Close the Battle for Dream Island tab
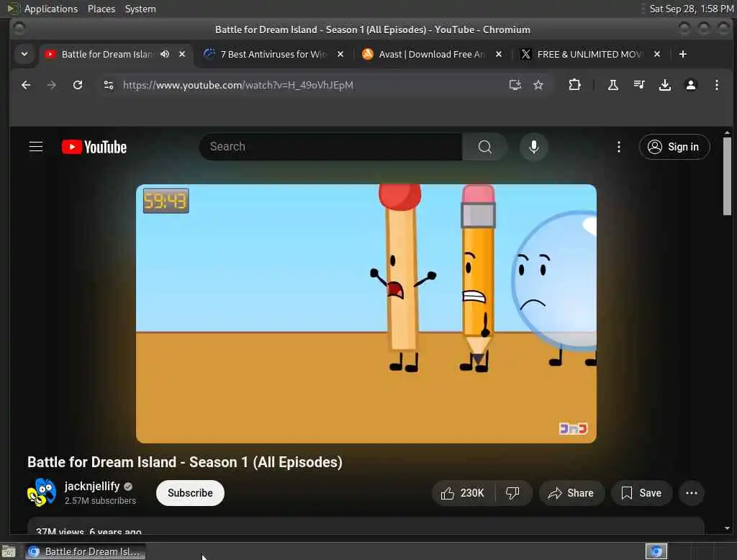 point(182,54)
